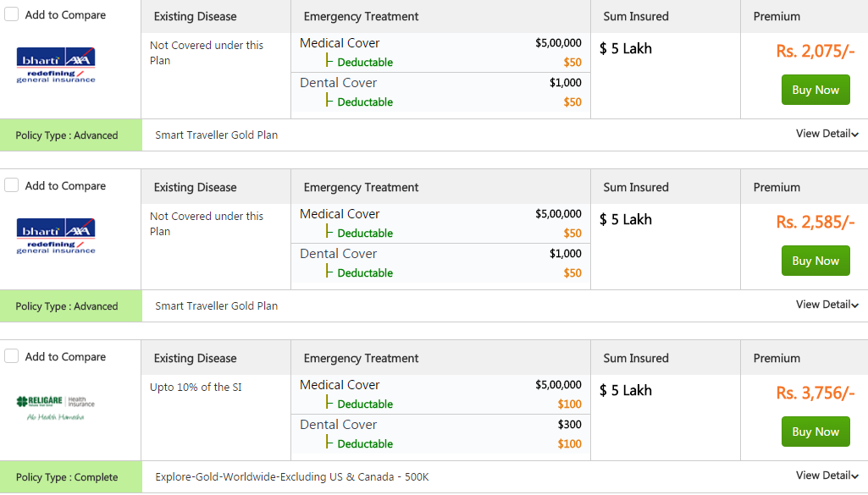This screenshot has width=868, height=495.
Task: Buy Now the Rs. 2,075 plan
Action: [815, 90]
